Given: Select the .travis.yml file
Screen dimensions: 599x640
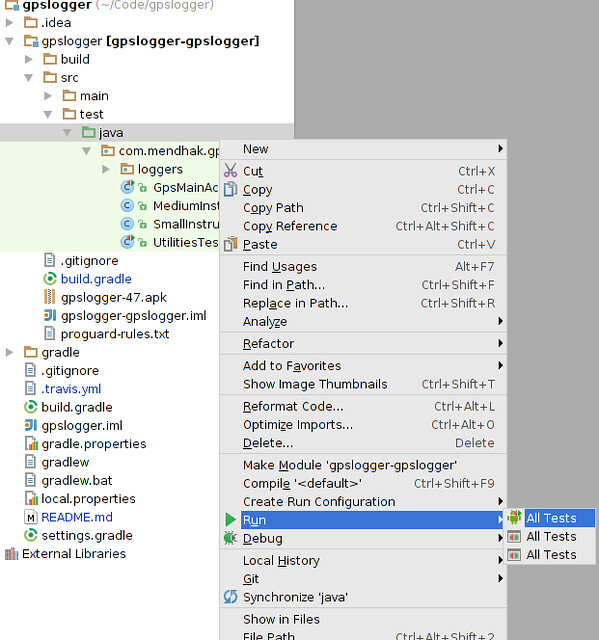Looking at the screenshot, I should point(71,389).
